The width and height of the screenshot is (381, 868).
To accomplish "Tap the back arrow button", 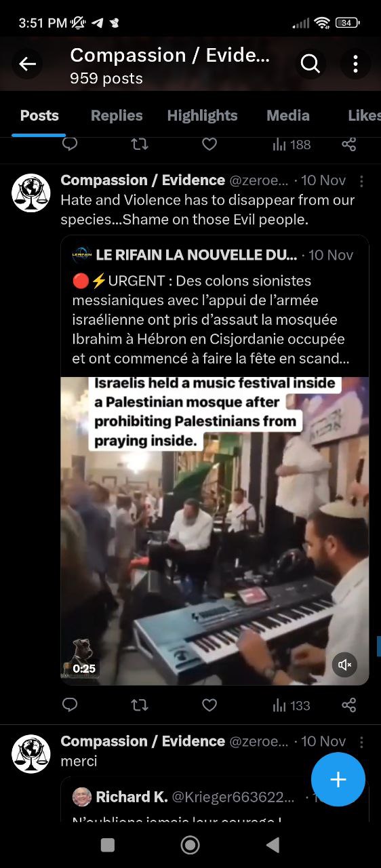I will tap(27, 64).
